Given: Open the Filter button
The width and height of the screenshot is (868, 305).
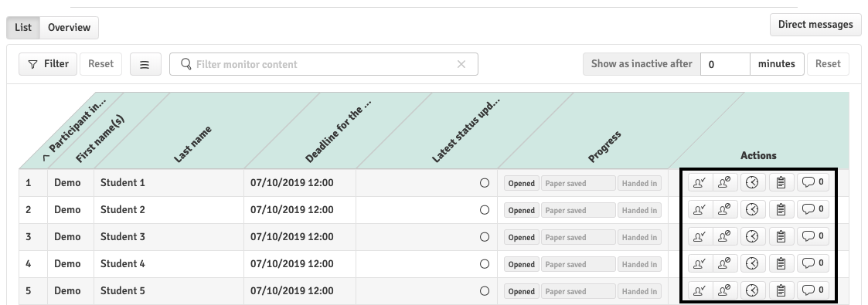Looking at the screenshot, I should pyautogui.click(x=48, y=64).
